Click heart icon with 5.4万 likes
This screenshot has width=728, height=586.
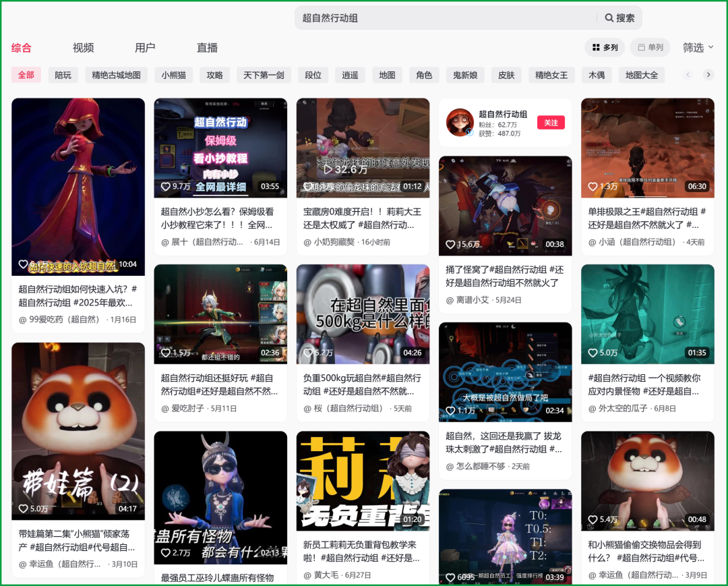coord(593,519)
